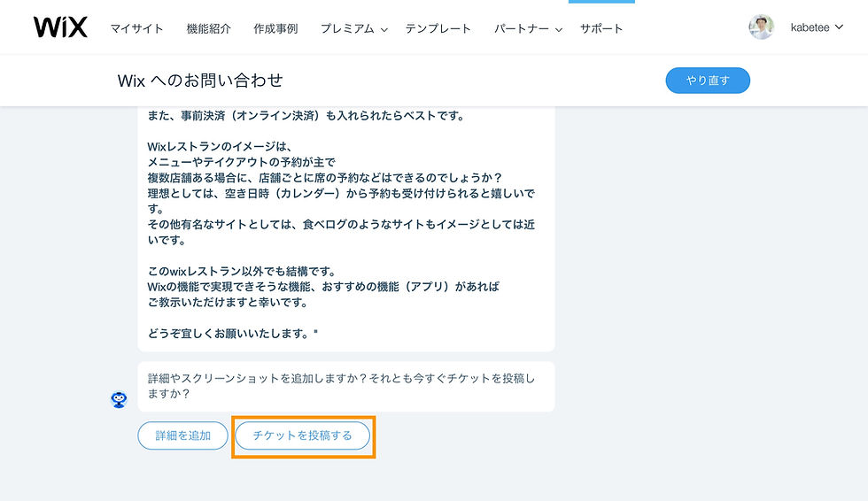Screen dimensions: 868x501
Task: Click the line また、事前決済（オンライン決済）
Action: [306, 116]
